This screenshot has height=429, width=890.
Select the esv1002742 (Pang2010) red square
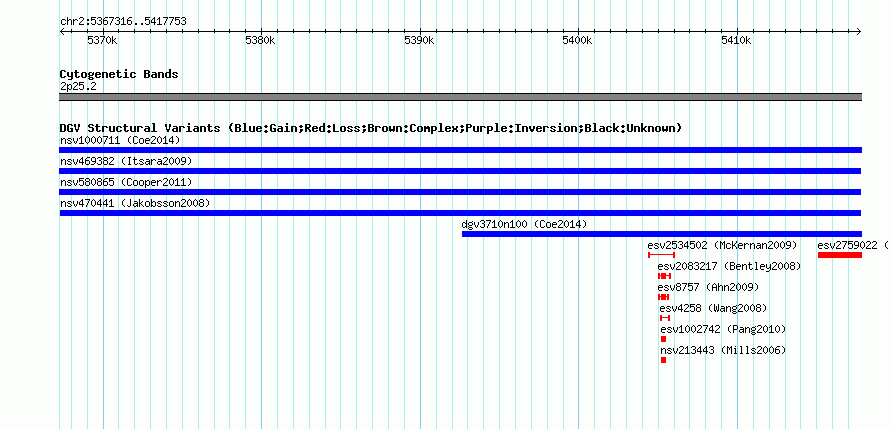click(x=664, y=339)
